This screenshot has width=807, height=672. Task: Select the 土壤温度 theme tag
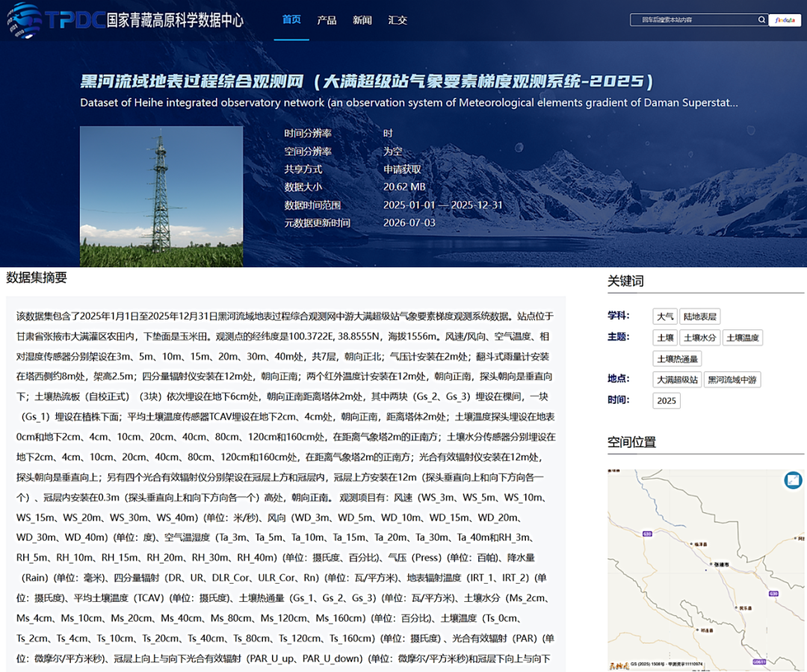743,337
